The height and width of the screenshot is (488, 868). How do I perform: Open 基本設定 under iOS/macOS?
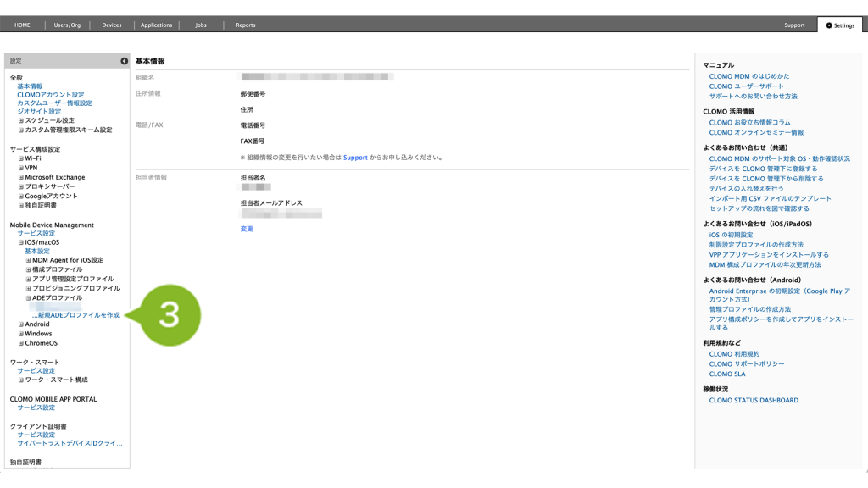coord(37,251)
